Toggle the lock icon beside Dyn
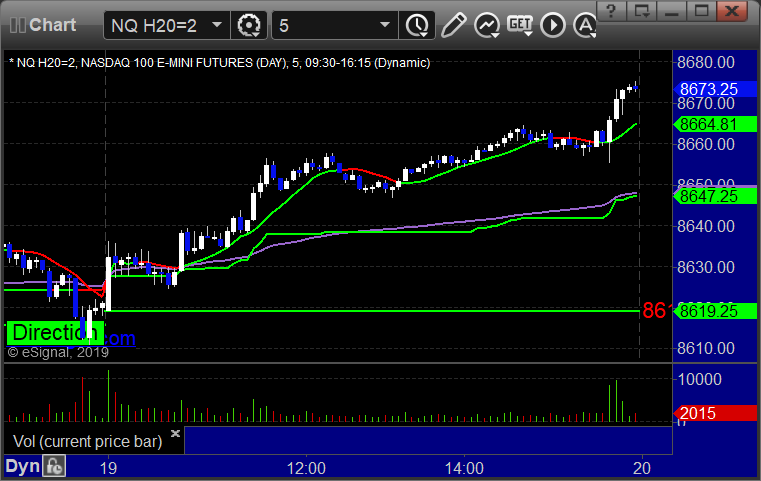The width and height of the screenshot is (761, 481). click(x=54, y=466)
